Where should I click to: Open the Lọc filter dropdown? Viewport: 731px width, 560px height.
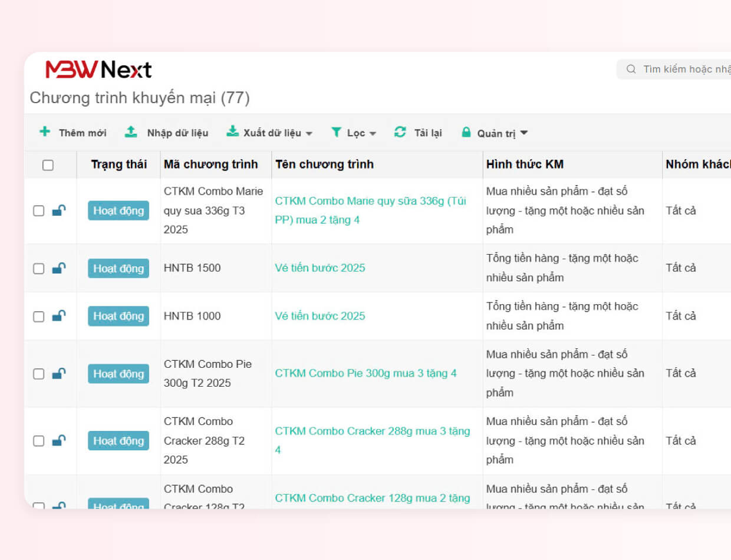pos(354,133)
